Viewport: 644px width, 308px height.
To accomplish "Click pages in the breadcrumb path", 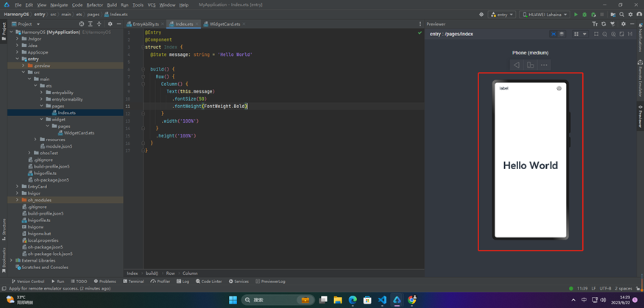I will pos(93,15).
